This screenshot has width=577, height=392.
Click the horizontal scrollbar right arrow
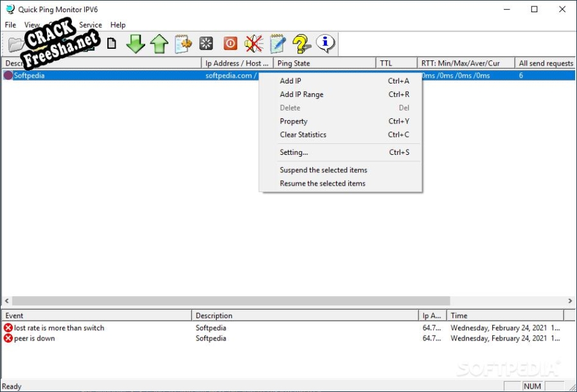[x=570, y=301]
